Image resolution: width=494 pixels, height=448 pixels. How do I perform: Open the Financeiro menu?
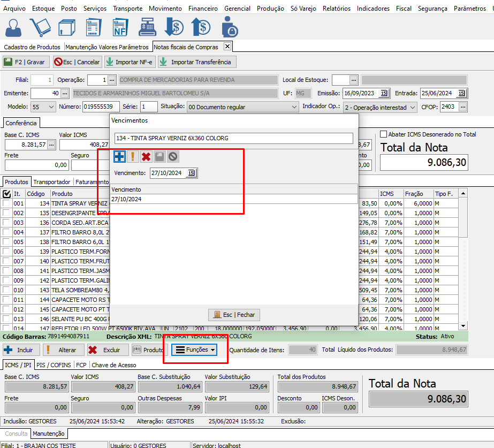(x=203, y=9)
